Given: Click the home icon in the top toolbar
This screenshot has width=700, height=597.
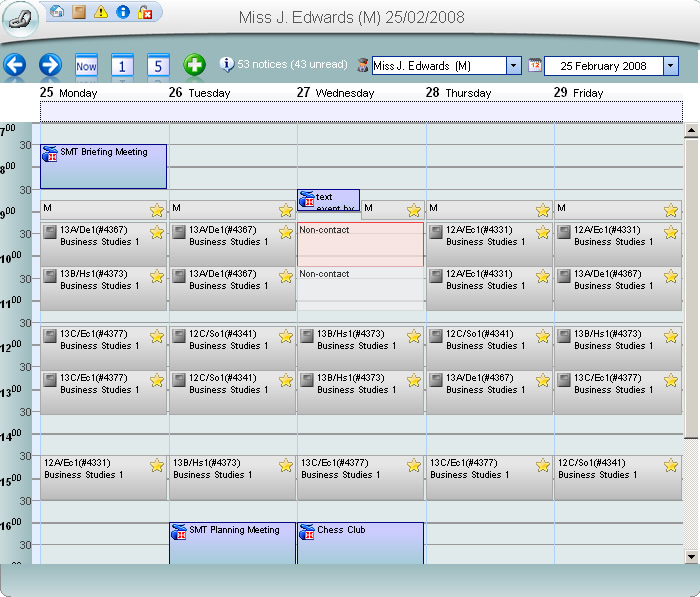Looking at the screenshot, I should [57, 12].
